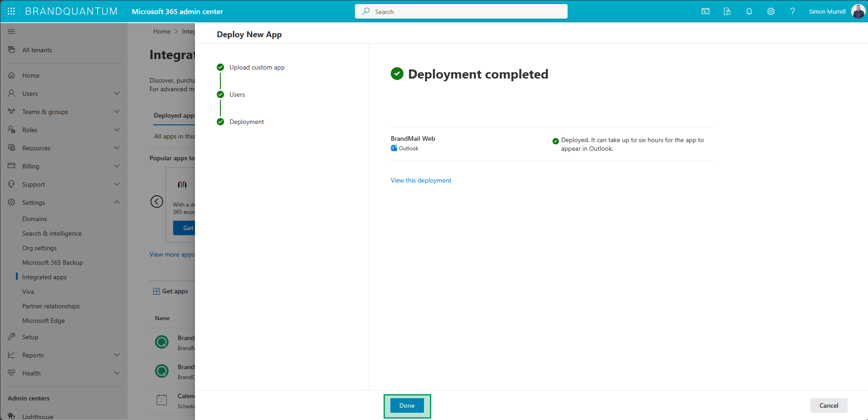
Task: Click Done to finish deployment
Action: [407, 405]
